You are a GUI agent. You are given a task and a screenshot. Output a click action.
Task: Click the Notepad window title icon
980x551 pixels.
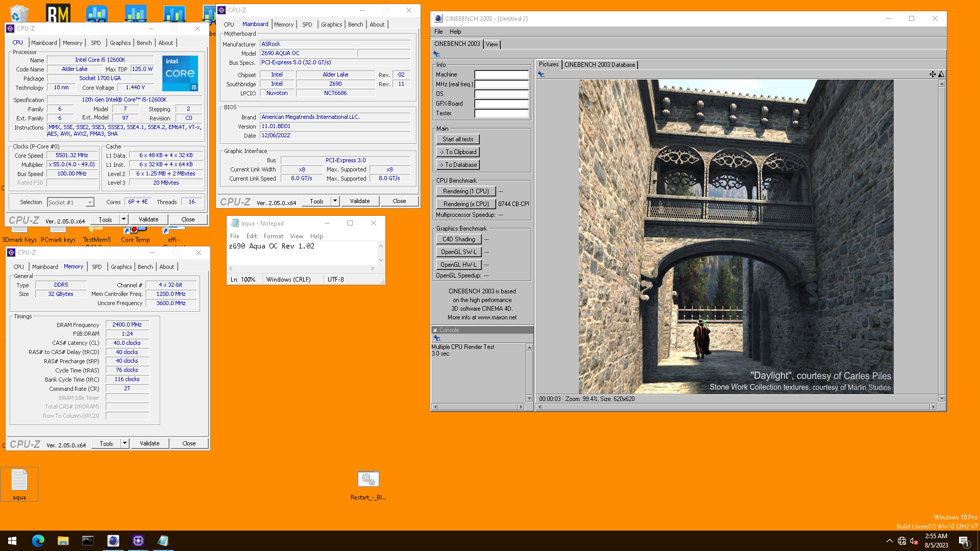(235, 223)
